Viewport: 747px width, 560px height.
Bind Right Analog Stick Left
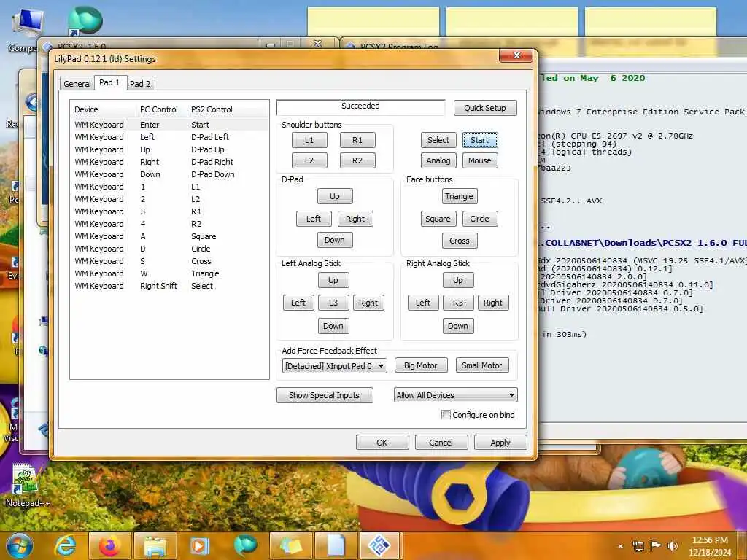[x=423, y=303]
